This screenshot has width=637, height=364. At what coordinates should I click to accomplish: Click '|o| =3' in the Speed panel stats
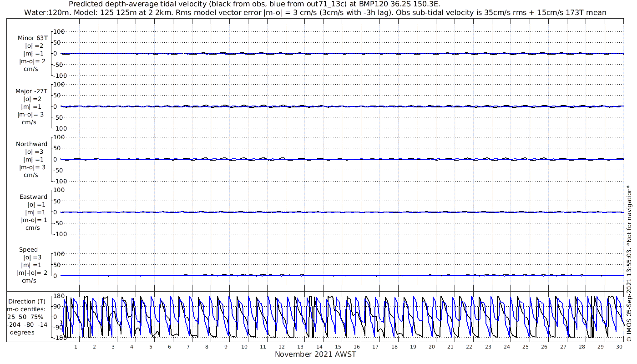pos(32,257)
